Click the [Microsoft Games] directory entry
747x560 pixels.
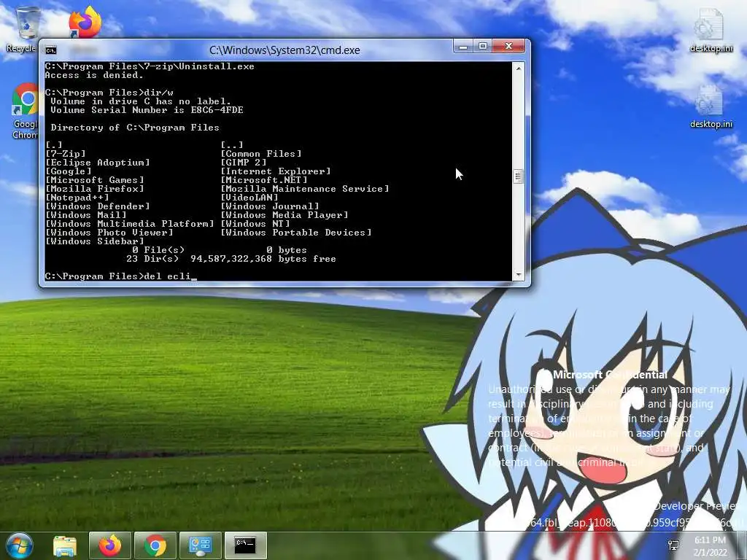95,180
